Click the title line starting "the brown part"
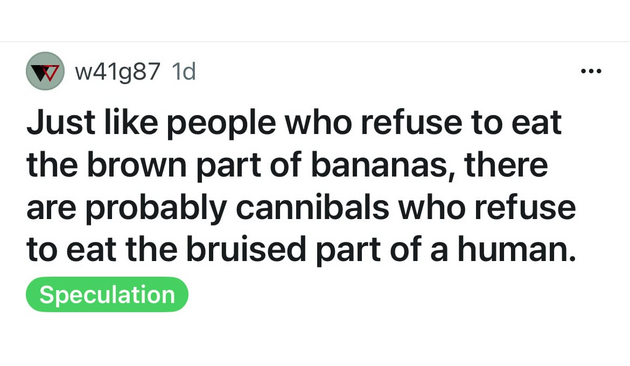The height and width of the screenshot is (366, 630). [x=287, y=165]
